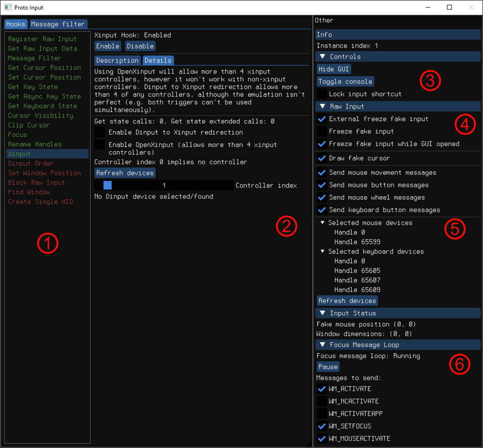Collapse the Input Status section

[x=398, y=313]
